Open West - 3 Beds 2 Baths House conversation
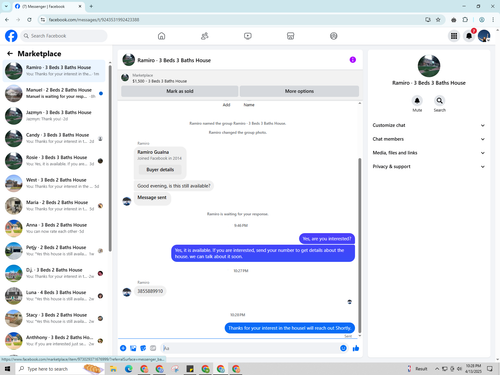Viewport: 500px width, 375px height. coord(54,183)
